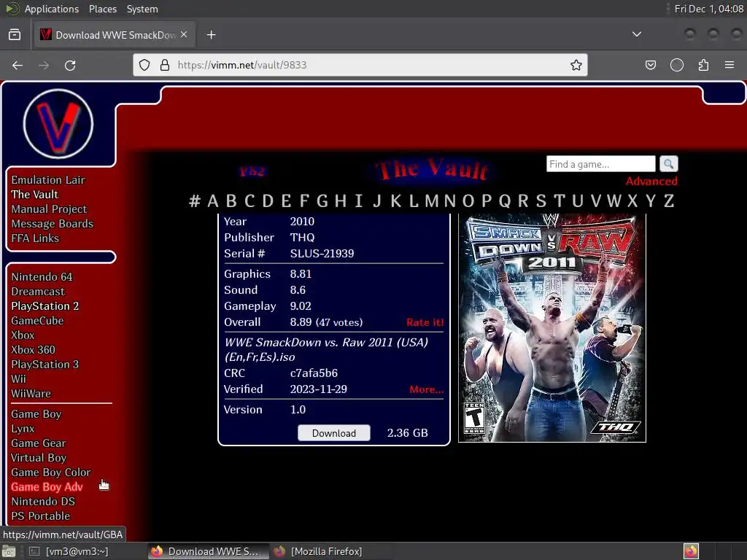Click the show desktop icon in taskbar
The height and width of the screenshot is (560, 747).
pyautogui.click(x=9, y=551)
